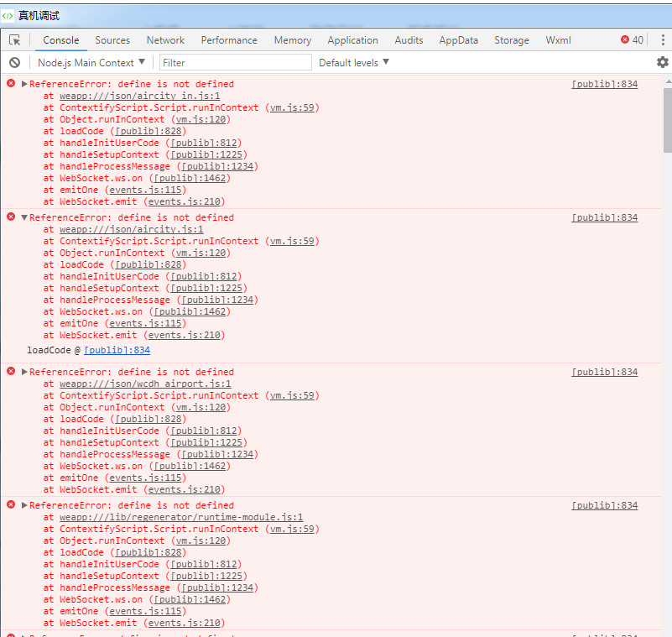Open the Storage tab

click(512, 40)
